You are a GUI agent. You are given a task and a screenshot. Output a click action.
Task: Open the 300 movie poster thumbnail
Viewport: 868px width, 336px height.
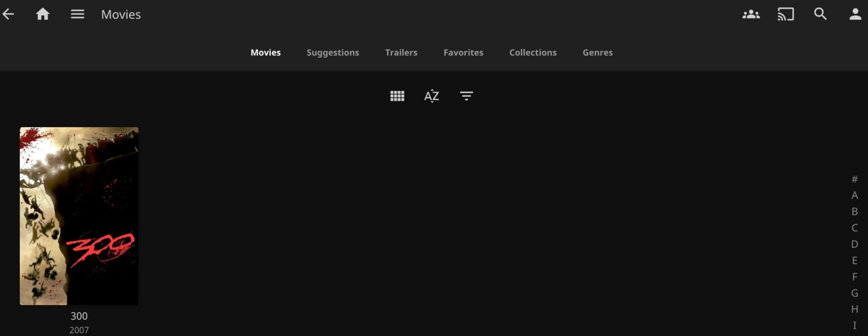pyautogui.click(x=79, y=216)
